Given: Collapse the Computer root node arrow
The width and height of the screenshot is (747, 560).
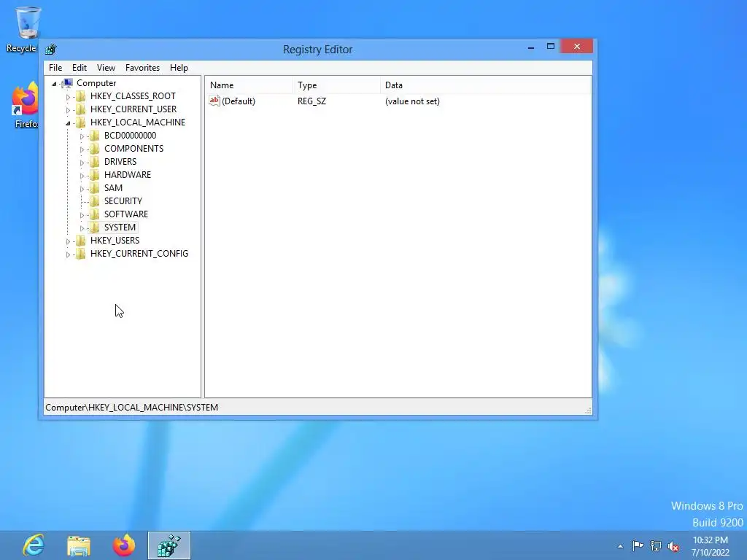Looking at the screenshot, I should tap(54, 84).
